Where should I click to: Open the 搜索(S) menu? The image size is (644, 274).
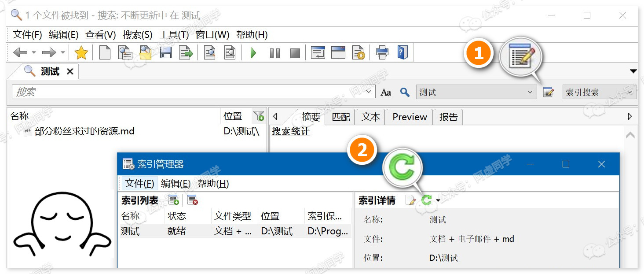pyautogui.click(x=137, y=35)
